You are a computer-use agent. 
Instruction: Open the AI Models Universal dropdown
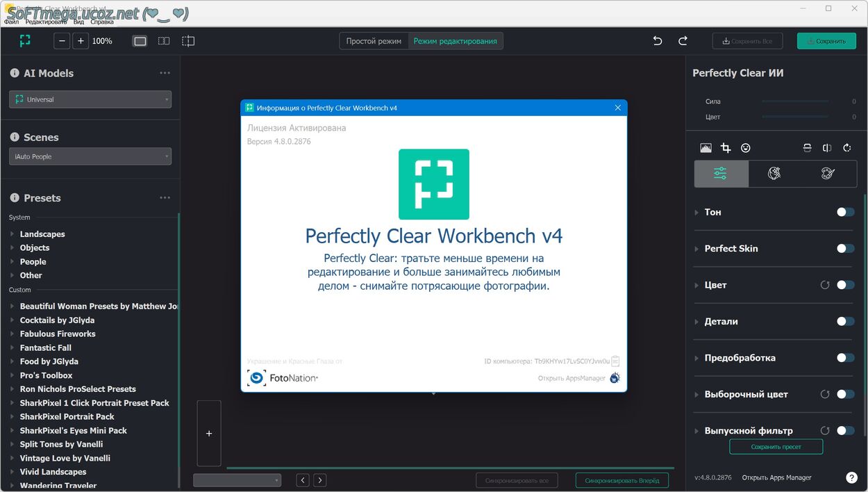coord(90,99)
